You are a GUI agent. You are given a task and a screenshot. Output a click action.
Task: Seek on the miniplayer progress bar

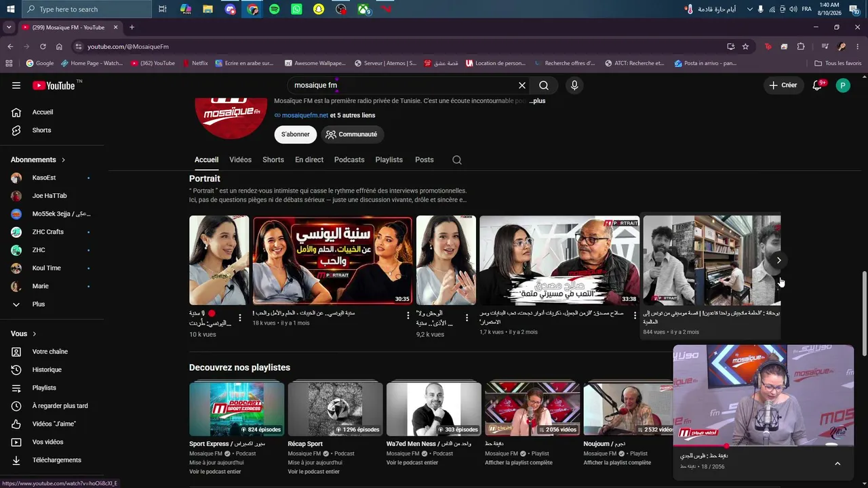[764, 446]
